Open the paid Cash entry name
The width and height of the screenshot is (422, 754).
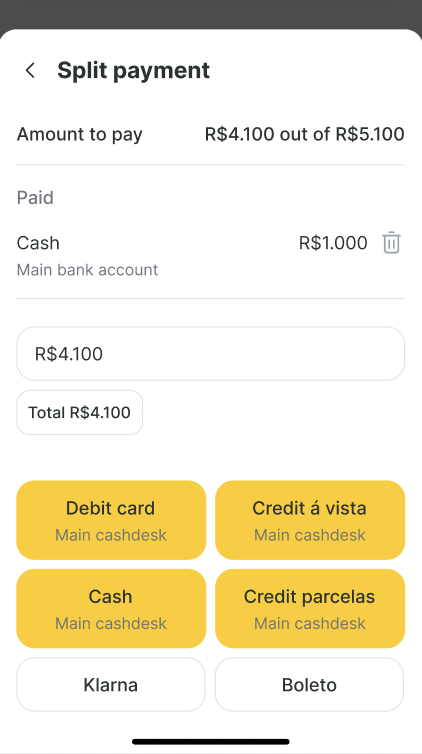[38, 243]
